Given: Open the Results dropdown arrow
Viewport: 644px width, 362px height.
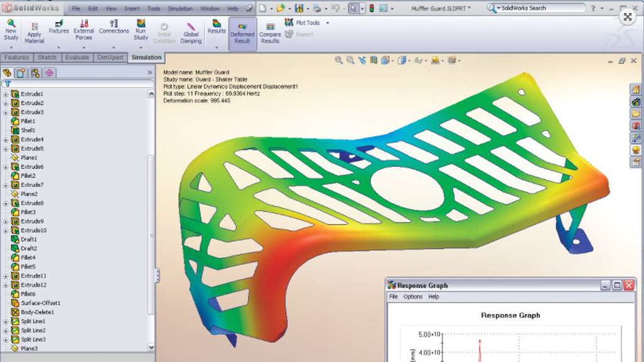Looking at the screenshot, I should coord(217,47).
